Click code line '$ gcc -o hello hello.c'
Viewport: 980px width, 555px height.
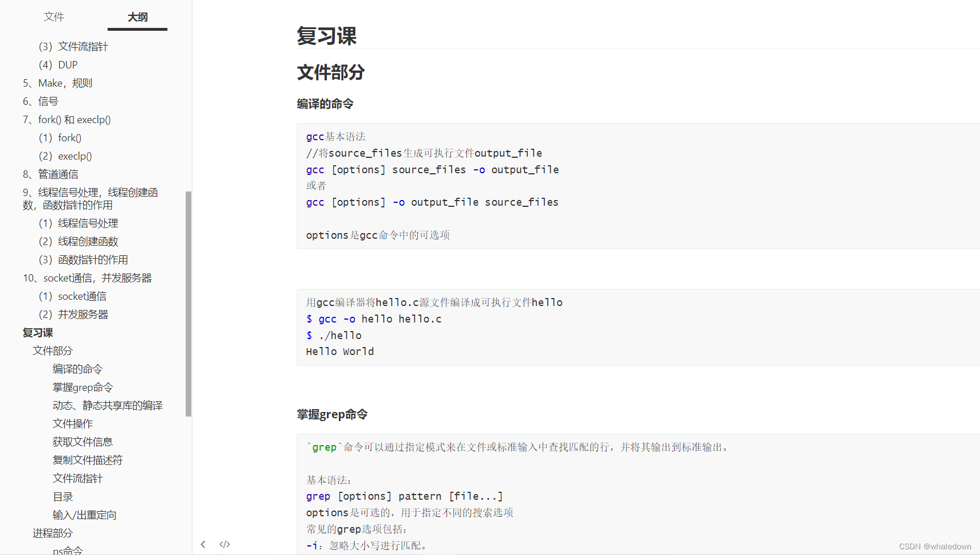[x=374, y=319]
